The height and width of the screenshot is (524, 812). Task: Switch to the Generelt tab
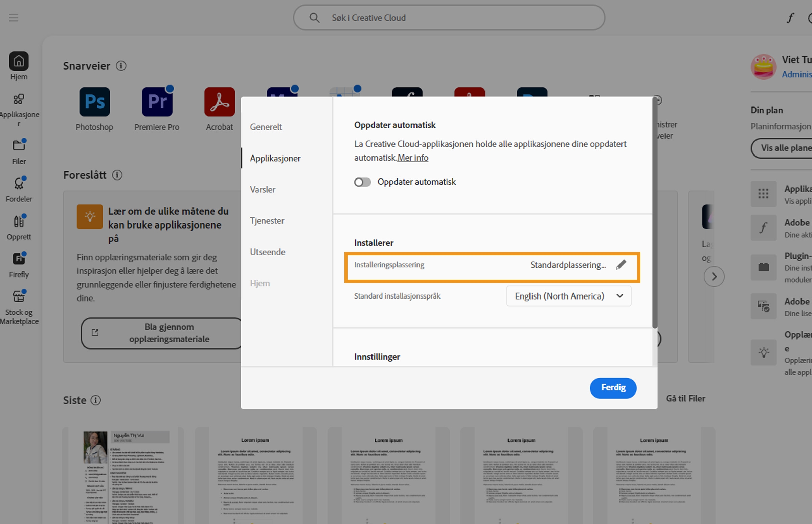(266, 126)
